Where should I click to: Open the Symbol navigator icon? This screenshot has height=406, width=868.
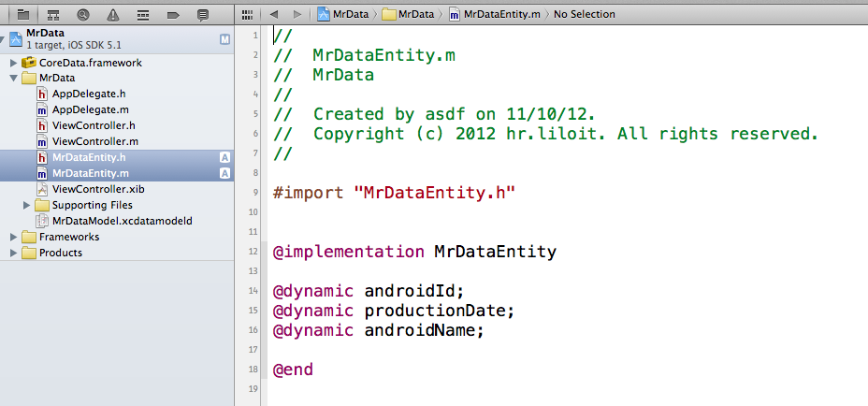click(x=53, y=14)
